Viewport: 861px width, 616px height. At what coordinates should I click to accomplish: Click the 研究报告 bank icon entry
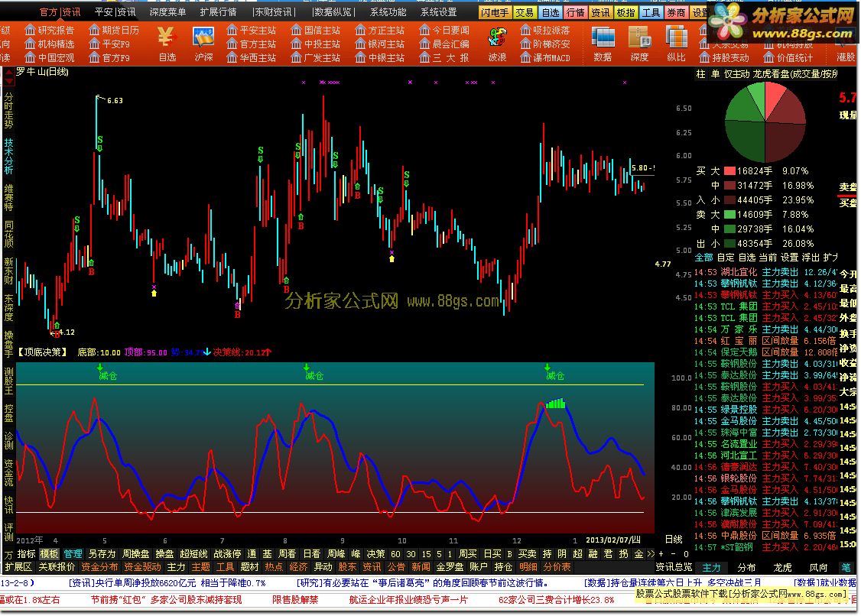(49, 30)
